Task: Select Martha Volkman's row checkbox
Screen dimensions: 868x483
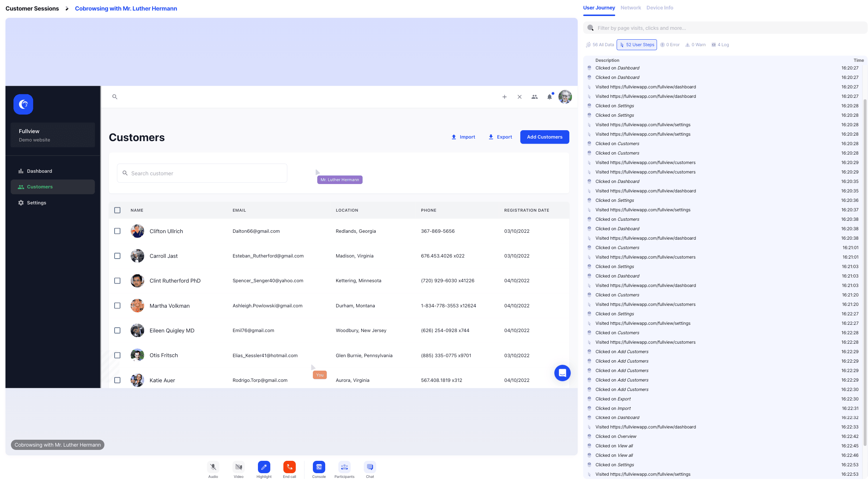Action: (117, 306)
